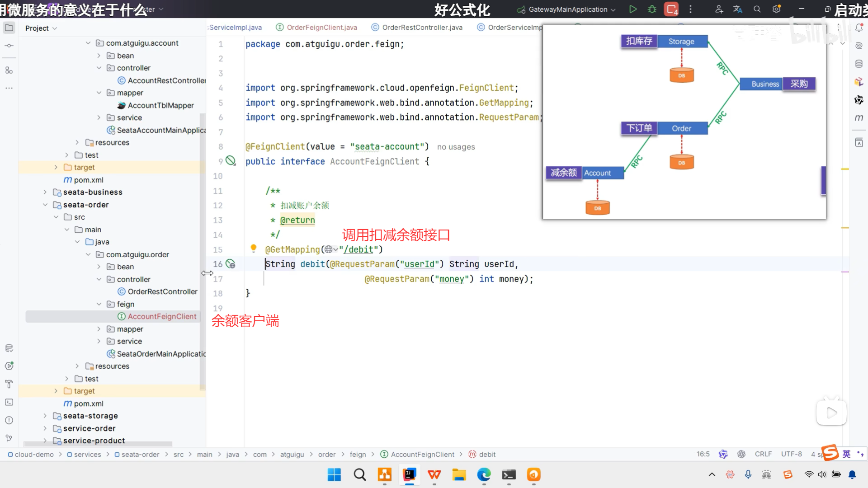The width and height of the screenshot is (868, 488).
Task: Expand the seata-storage module
Action: [x=45, y=416]
